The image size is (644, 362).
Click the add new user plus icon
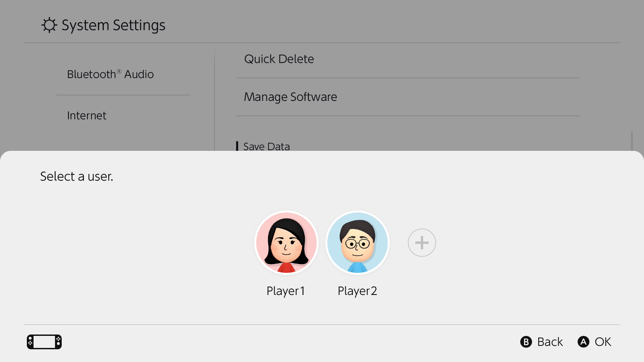coord(422,243)
